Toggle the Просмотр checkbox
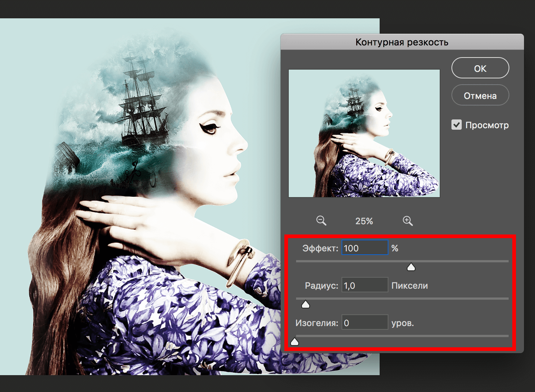The width and height of the screenshot is (535, 392). 457,125
